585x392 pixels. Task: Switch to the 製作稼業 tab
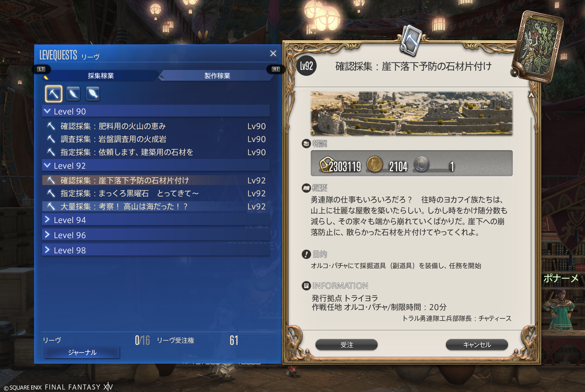tap(217, 76)
